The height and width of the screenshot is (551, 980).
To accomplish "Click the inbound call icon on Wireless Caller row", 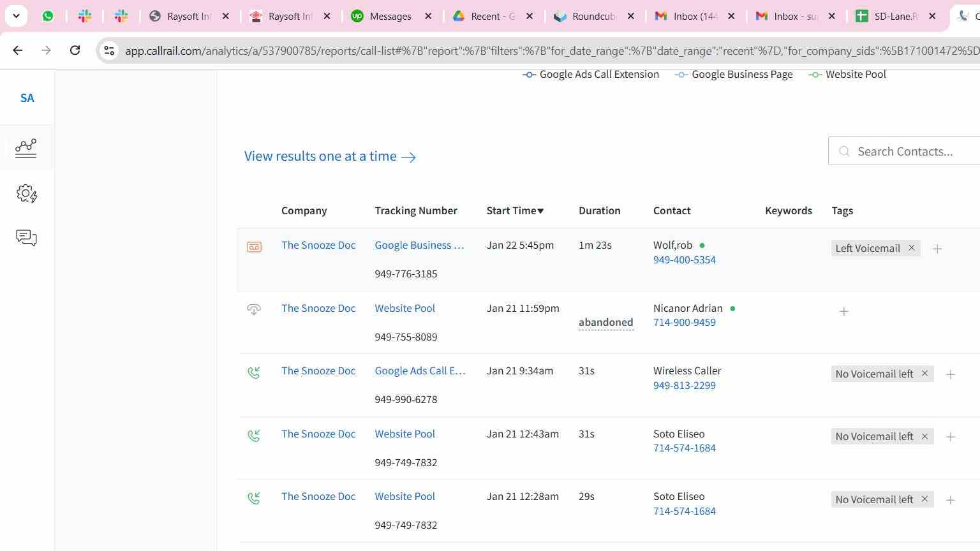I will [x=254, y=372].
